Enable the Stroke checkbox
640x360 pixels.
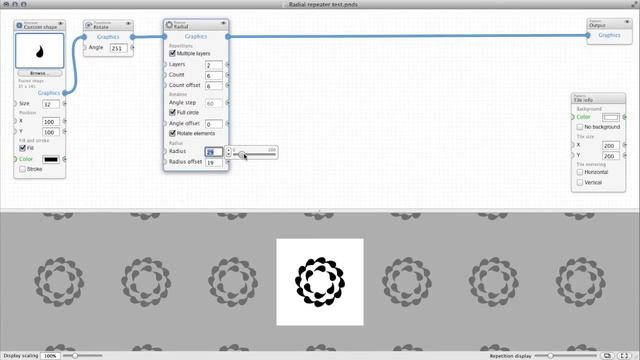(22, 169)
